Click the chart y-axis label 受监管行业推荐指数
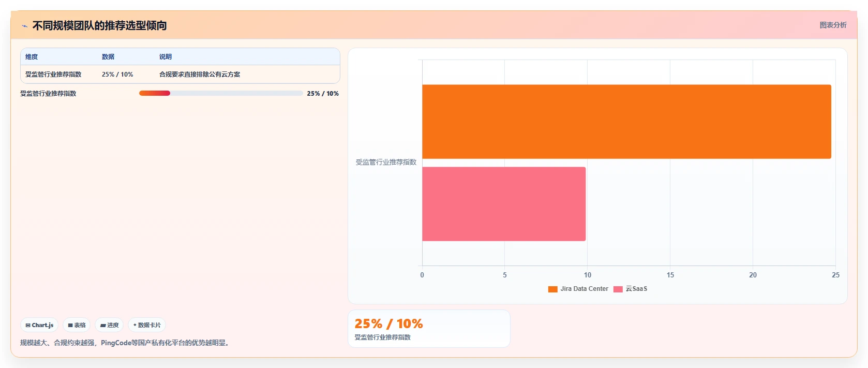 point(386,163)
